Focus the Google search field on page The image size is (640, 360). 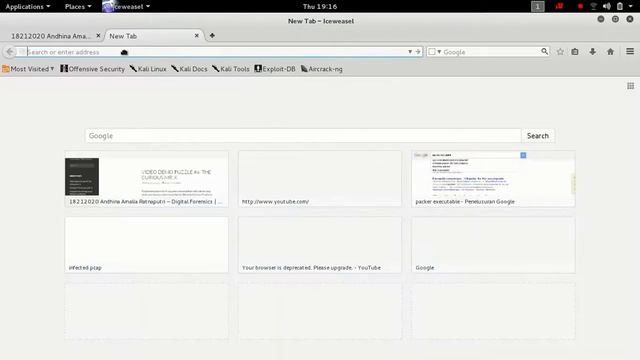(303, 136)
